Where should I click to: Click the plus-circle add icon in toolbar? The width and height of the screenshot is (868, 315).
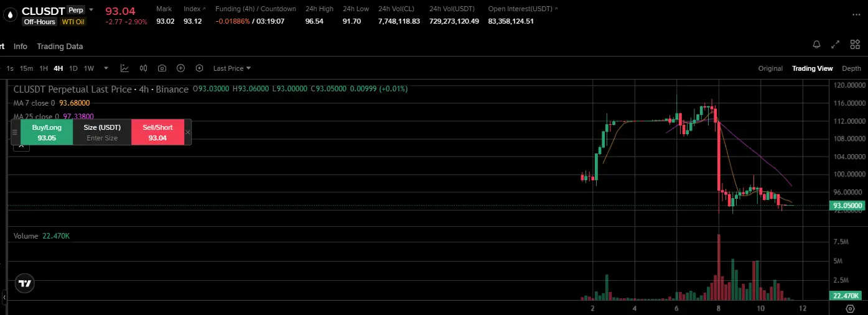180,68
